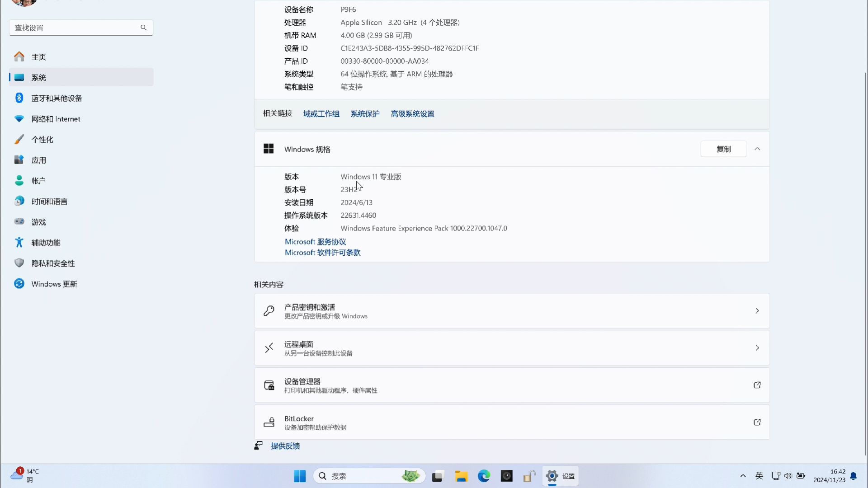This screenshot has height=488, width=868.
Task: Click the 提供反馈 link
Action: point(285,446)
